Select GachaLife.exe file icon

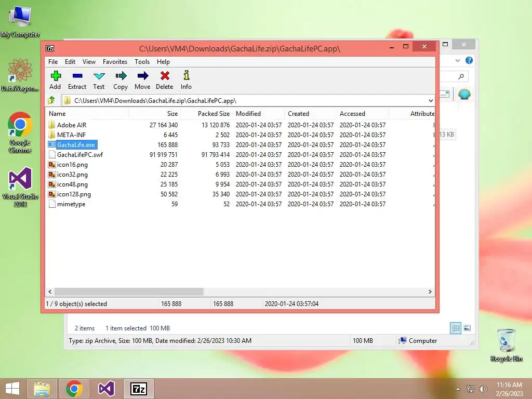click(x=51, y=144)
